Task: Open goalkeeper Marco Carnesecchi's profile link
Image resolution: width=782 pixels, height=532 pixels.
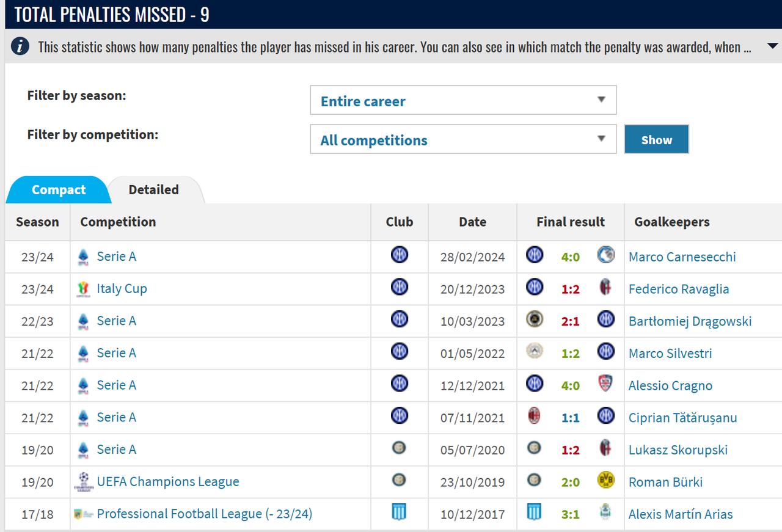Action: (682, 257)
